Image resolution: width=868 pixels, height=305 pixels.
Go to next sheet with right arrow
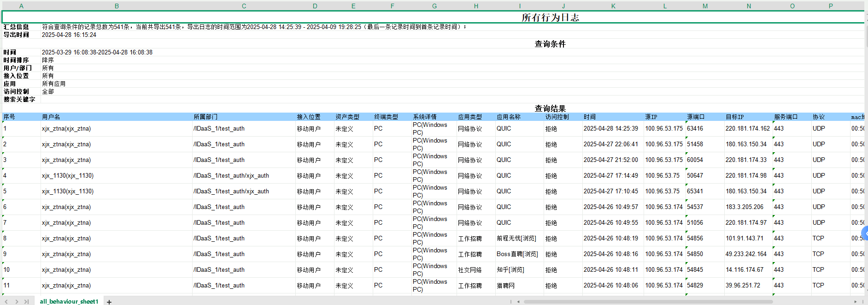click(17, 302)
